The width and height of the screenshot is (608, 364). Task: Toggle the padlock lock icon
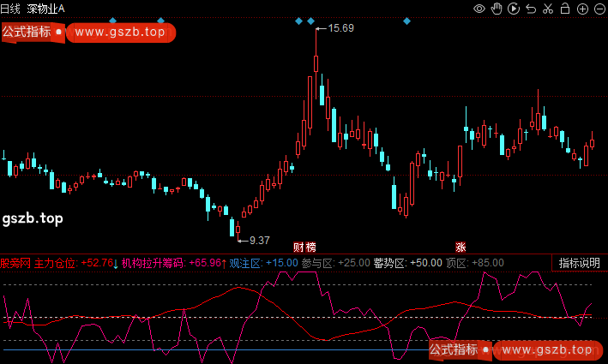point(564,9)
